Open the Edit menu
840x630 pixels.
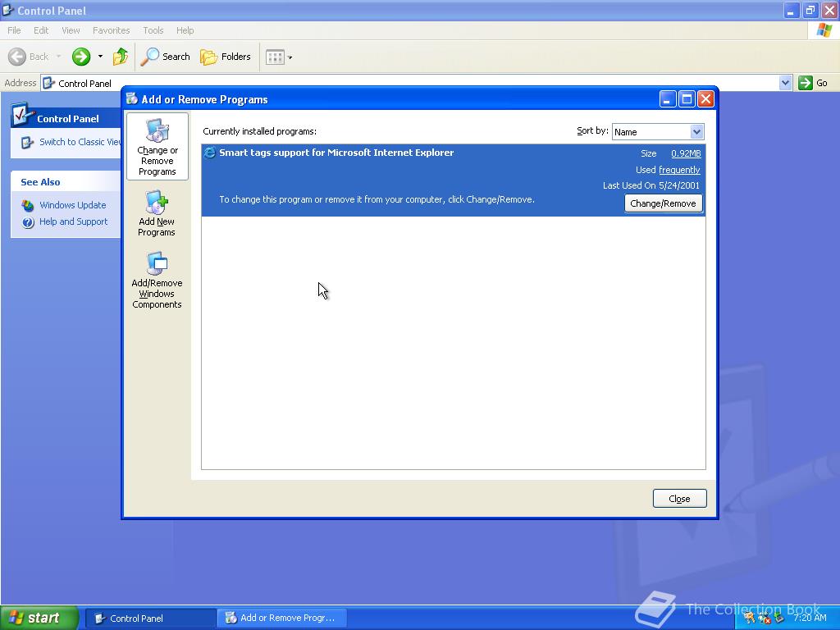coord(41,30)
